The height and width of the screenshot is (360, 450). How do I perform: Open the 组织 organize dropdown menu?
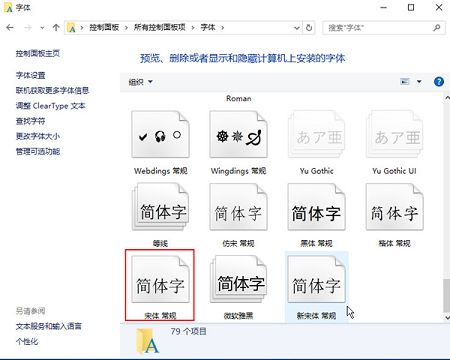click(140, 82)
